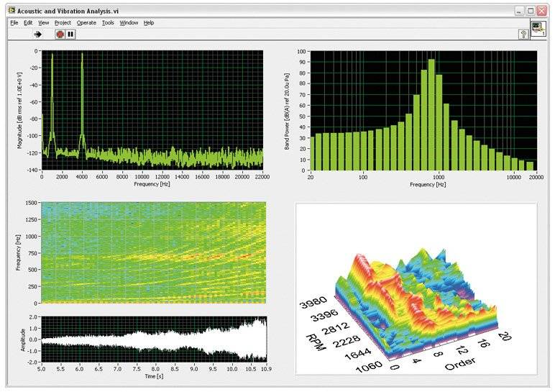Click the LabVIEW icon in the title bar

point(12,11)
